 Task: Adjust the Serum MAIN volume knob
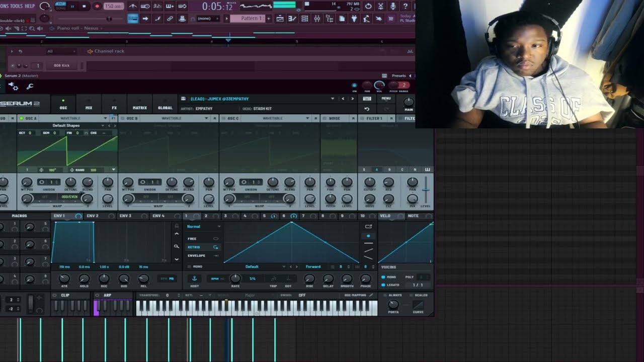(409, 102)
